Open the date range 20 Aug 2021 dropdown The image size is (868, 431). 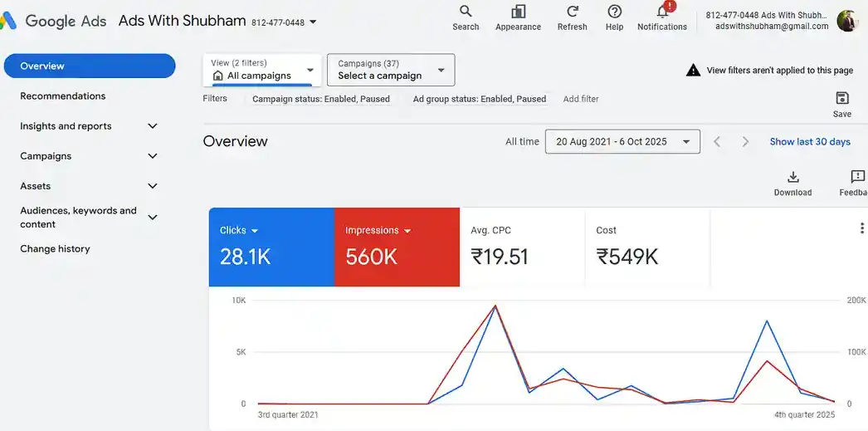(x=622, y=141)
